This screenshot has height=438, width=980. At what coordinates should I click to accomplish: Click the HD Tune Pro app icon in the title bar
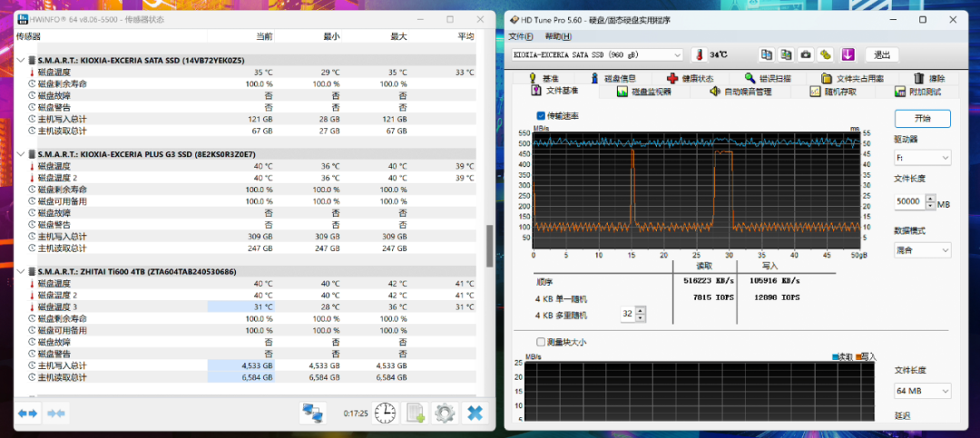[x=514, y=19]
